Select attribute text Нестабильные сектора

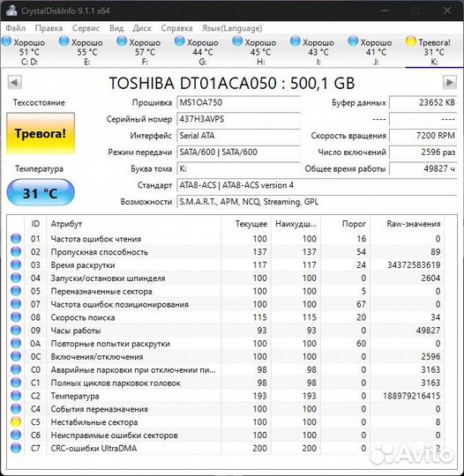point(94,422)
